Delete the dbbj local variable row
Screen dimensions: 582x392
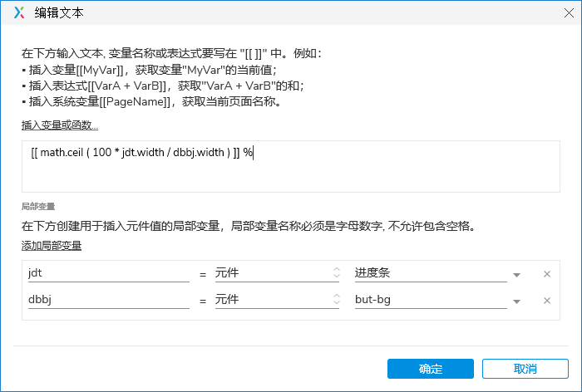pyautogui.click(x=547, y=301)
